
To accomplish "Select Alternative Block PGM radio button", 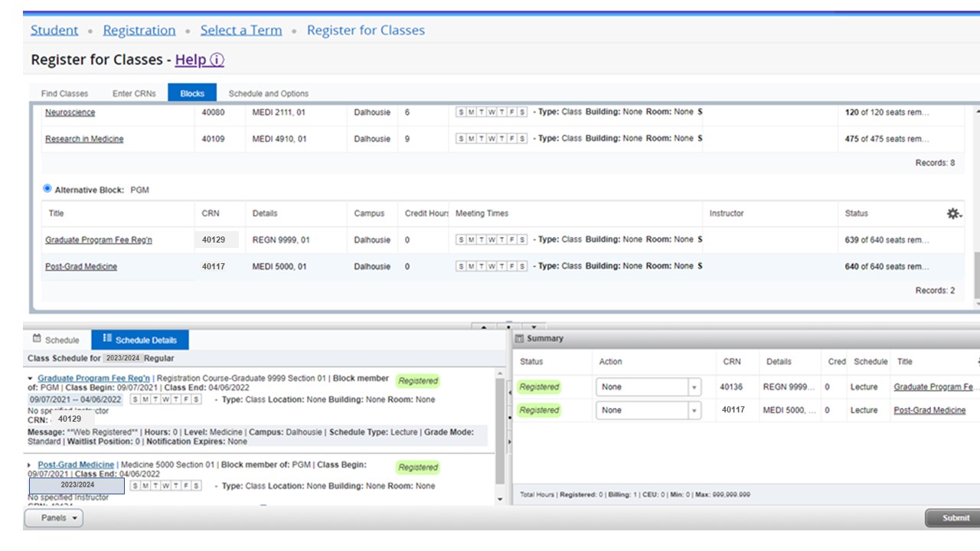I will (47, 188).
